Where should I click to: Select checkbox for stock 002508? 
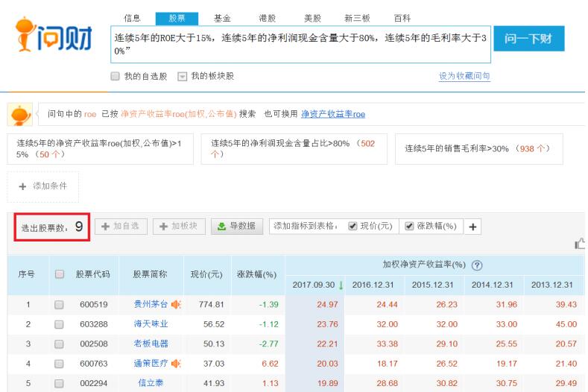[59, 344]
